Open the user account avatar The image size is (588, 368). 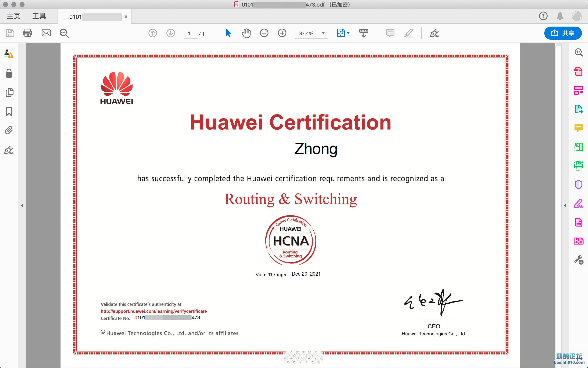tap(577, 16)
